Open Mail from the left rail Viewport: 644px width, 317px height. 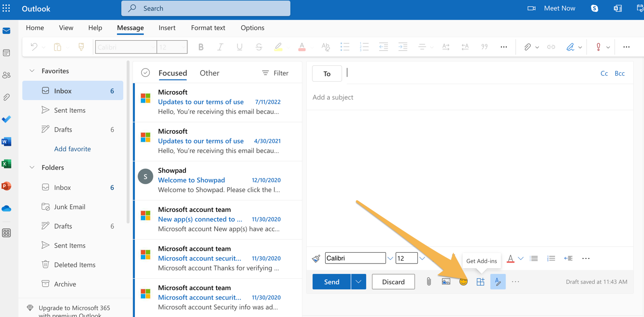point(6,31)
